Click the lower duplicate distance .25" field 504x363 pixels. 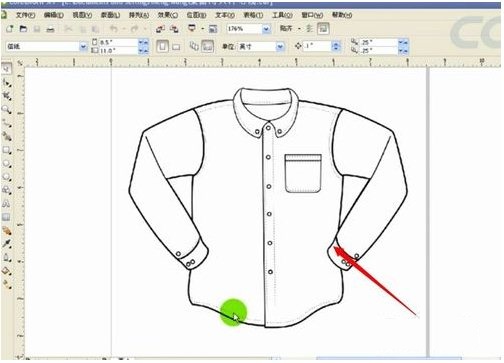pos(379,51)
